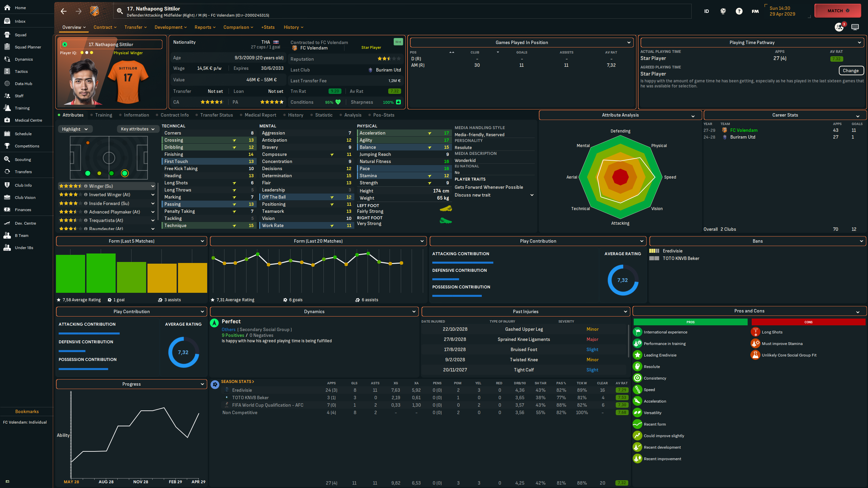Screen dimensions: 868x488
Task: Click the season stats gear icon
Action: (215, 384)
